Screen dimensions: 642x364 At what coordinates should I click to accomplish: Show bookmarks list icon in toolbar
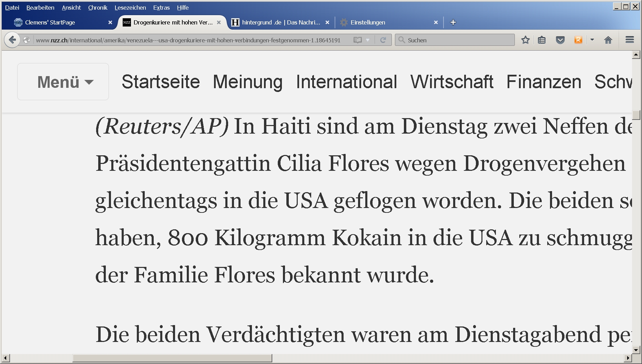[x=542, y=40]
